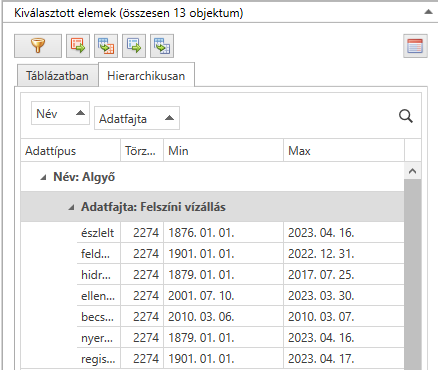Click the red calendar table icon
Screen dimensions: 438x370
point(415,46)
